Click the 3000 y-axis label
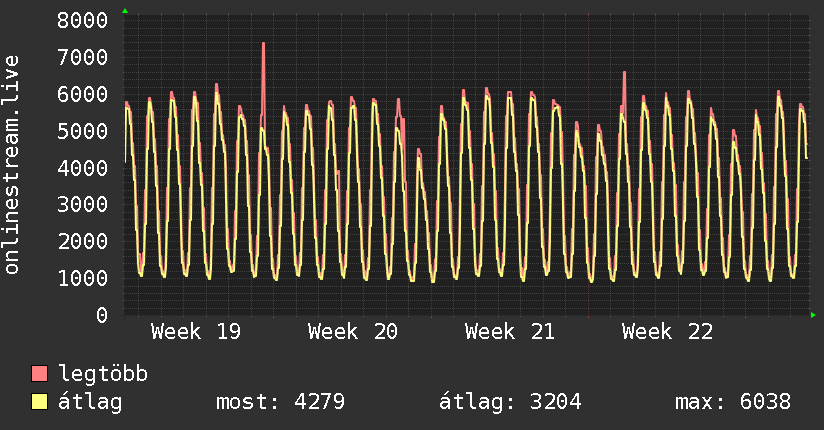 (x=83, y=204)
